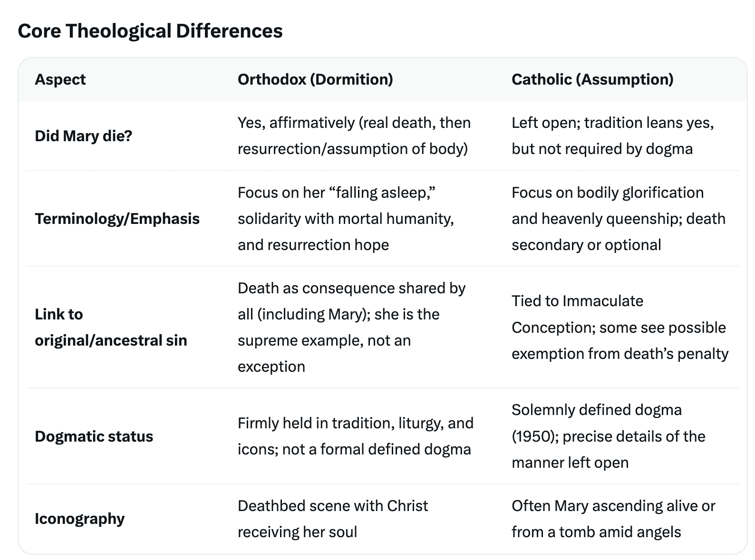The image size is (755, 560).
Task: Click the cell Solemnly defined dogma (1950)
Action: pos(608,436)
